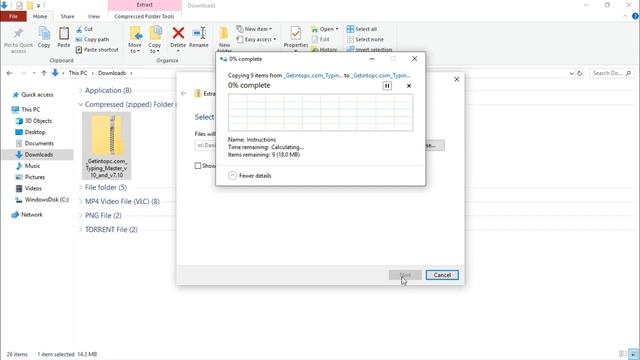Click Select none in ribbon

365,39
